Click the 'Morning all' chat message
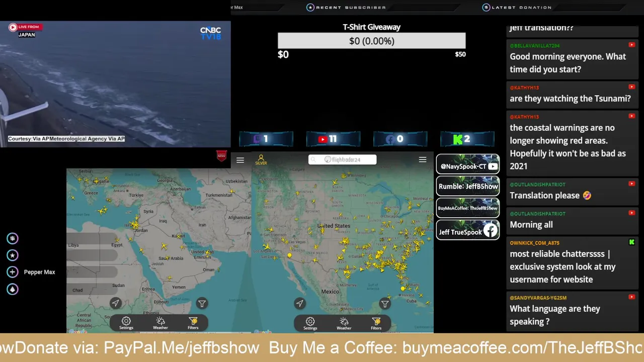This screenshot has width=644, height=362. pyautogui.click(x=531, y=225)
